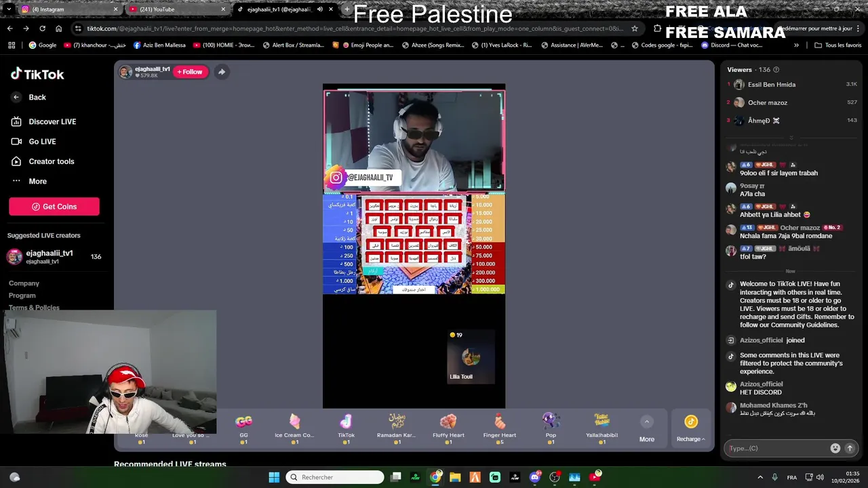
Task: Open Discord from the taskbar
Action: [x=534, y=477]
